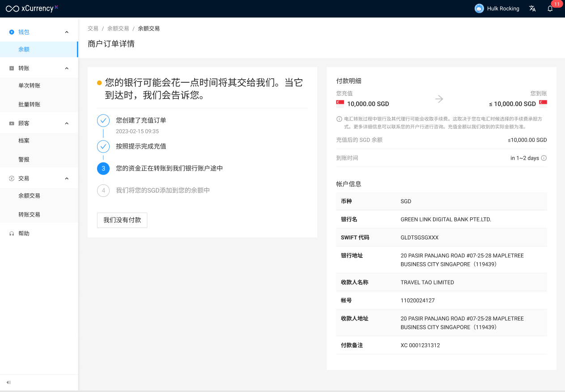Viewport: 565px width, 392px height.
Task: Open 单次转账 sidebar item
Action: pos(30,85)
